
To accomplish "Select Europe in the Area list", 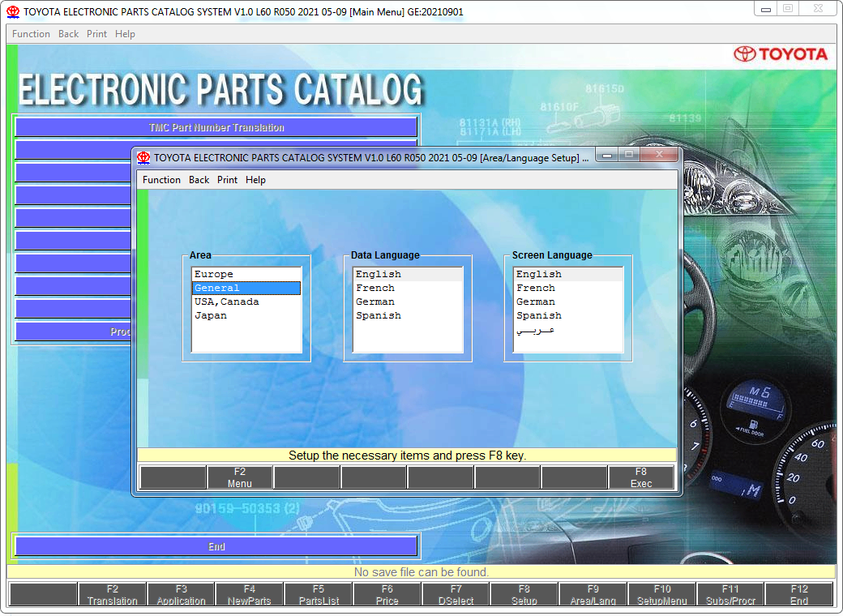I will coord(246,274).
